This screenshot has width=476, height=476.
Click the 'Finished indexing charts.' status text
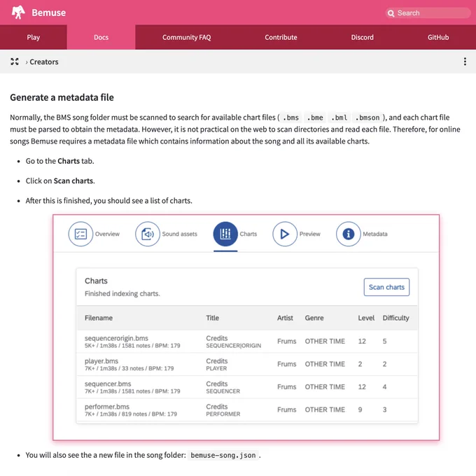[x=122, y=293]
